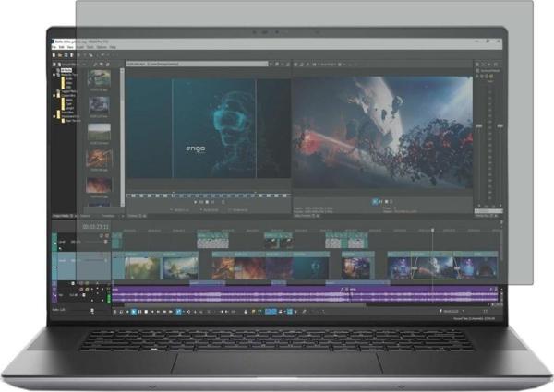
Task: Switch to the Transitions tab
Action: [x=108, y=216]
